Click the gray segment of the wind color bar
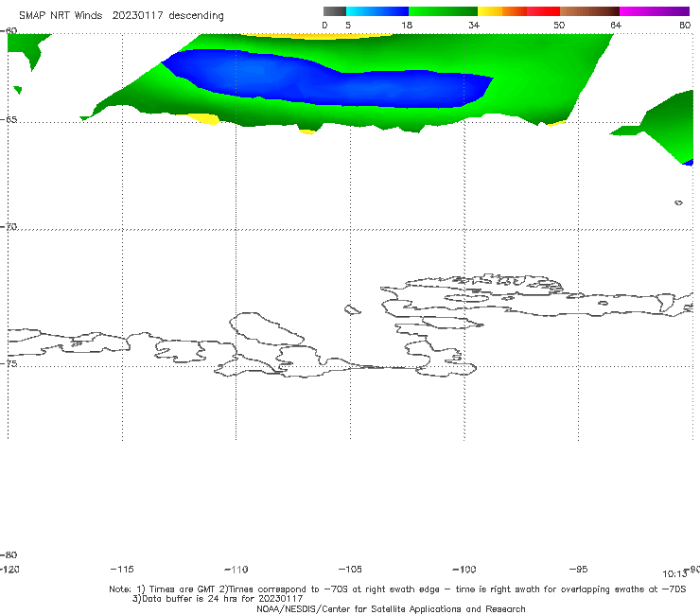The image size is (700, 615). (x=334, y=11)
